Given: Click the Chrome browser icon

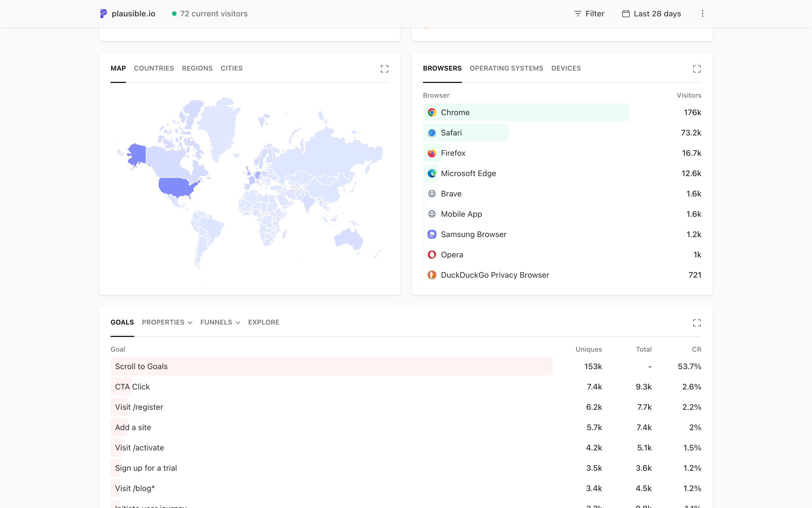Looking at the screenshot, I should tap(432, 112).
